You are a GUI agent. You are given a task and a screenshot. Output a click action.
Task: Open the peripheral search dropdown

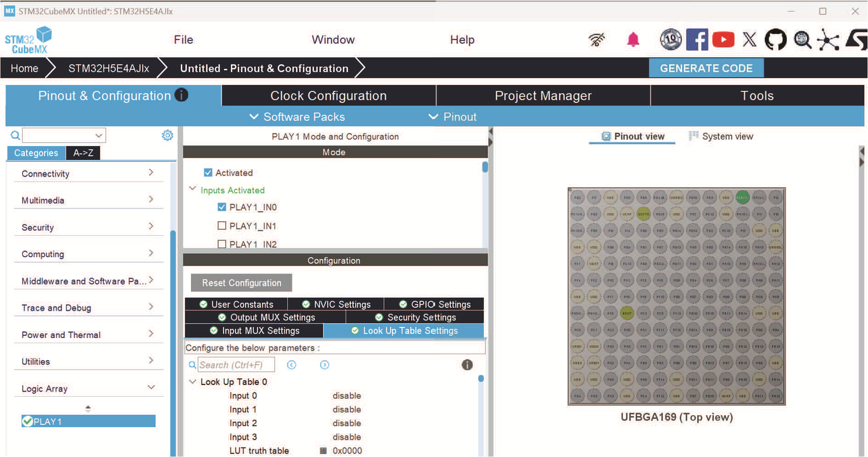tap(99, 135)
